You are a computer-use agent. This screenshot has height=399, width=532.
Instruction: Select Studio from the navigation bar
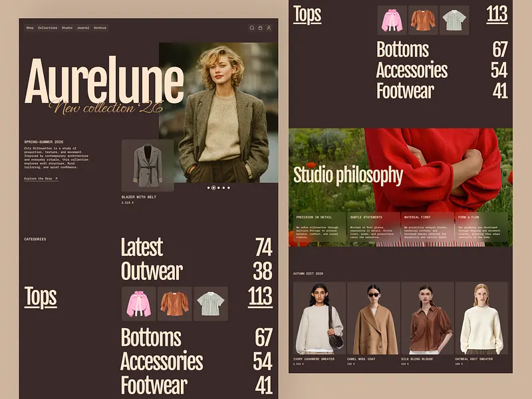click(x=66, y=28)
